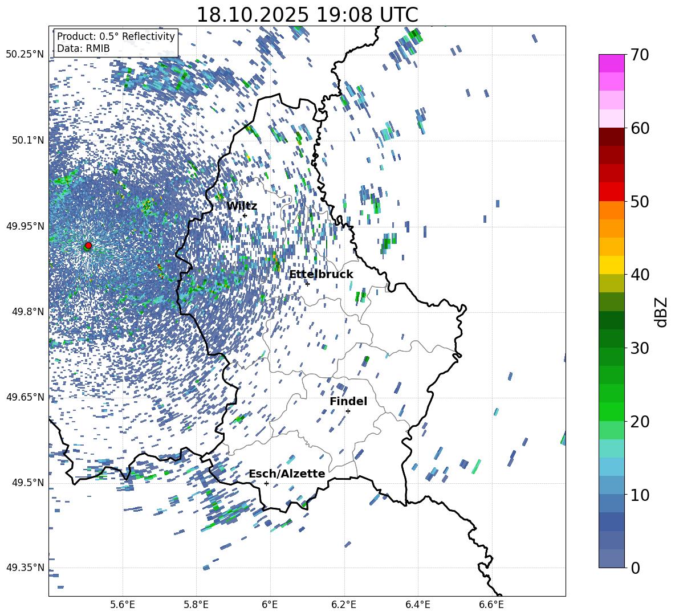Screen dimensions: 675x616
Task: Click the 6.2°E longitude label
Action: pos(344,605)
